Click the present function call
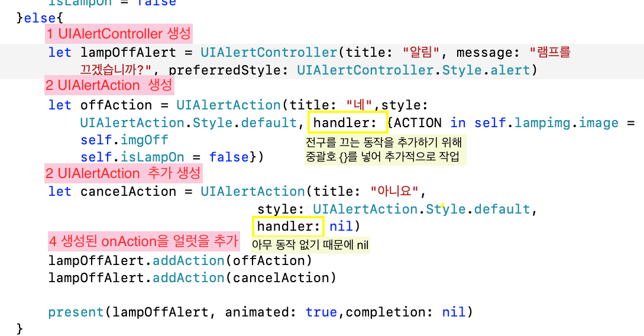 (76, 312)
